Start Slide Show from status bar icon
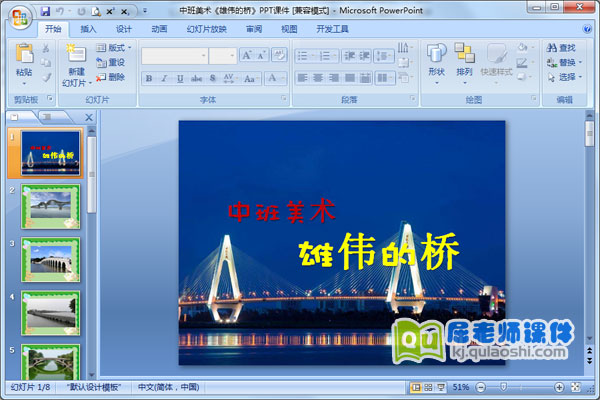This screenshot has width=600, height=400. [441, 388]
